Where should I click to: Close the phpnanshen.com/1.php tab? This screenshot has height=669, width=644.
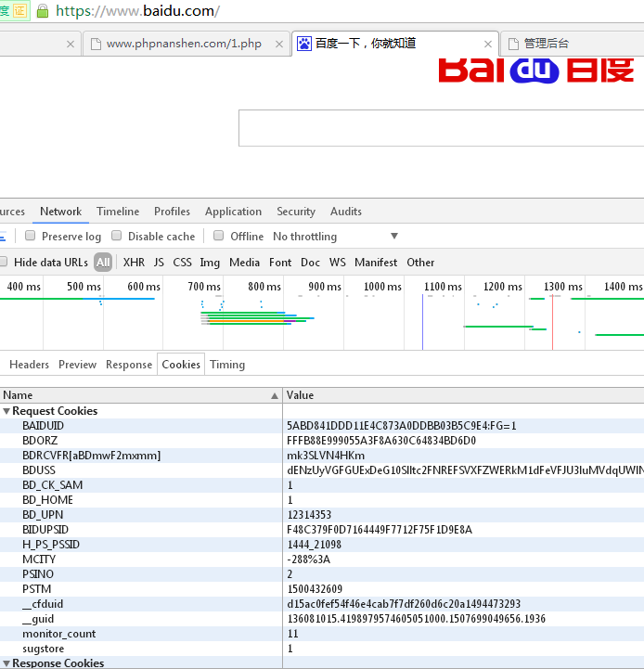[x=279, y=44]
